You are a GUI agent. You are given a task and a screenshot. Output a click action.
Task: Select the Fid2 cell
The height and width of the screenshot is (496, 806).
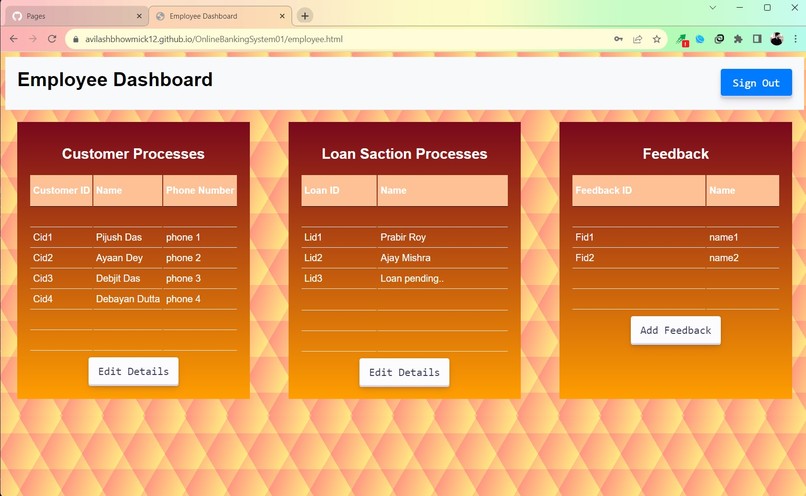click(x=638, y=258)
